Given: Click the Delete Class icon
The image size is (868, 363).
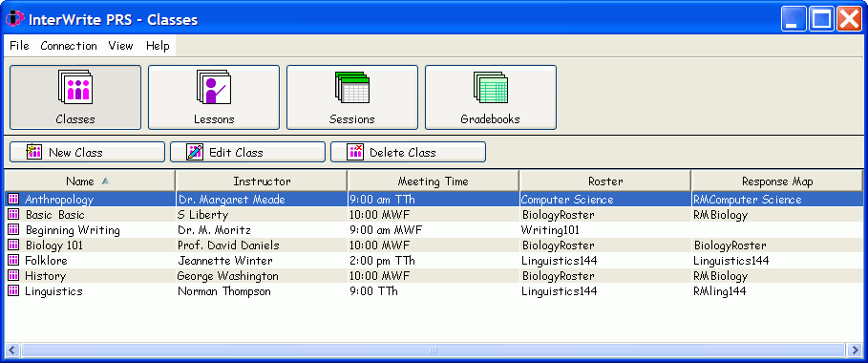Looking at the screenshot, I should point(355,152).
